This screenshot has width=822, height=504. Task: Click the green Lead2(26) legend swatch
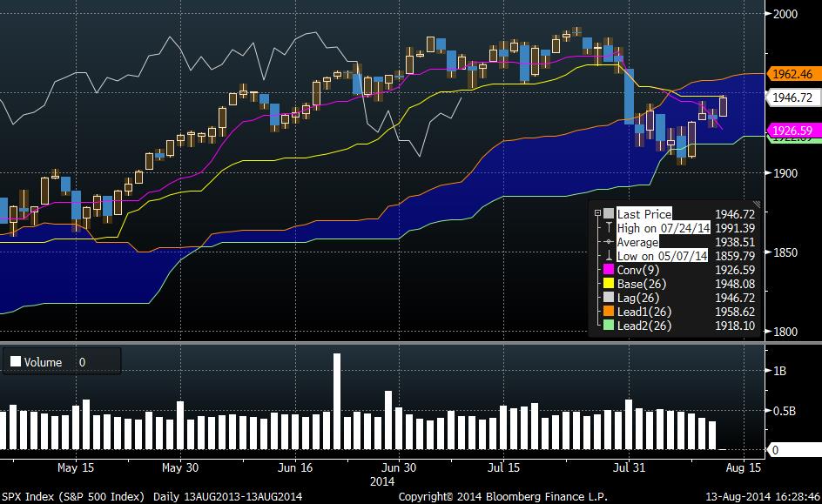coord(609,326)
